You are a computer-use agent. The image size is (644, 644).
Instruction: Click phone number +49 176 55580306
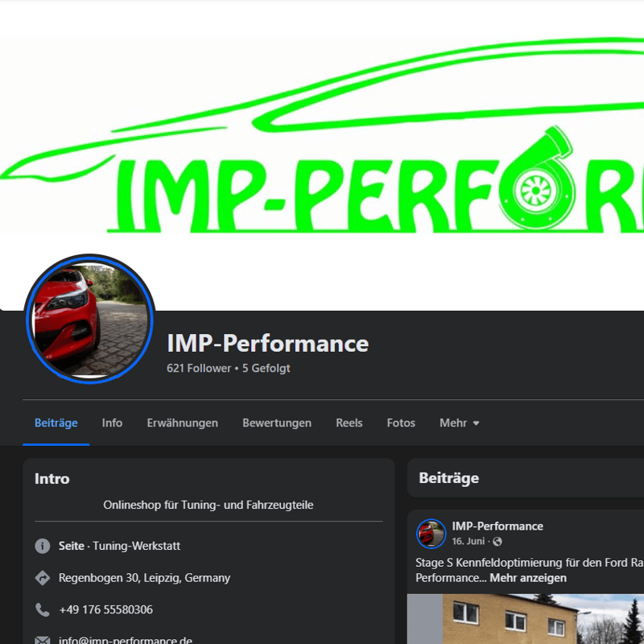105,609
